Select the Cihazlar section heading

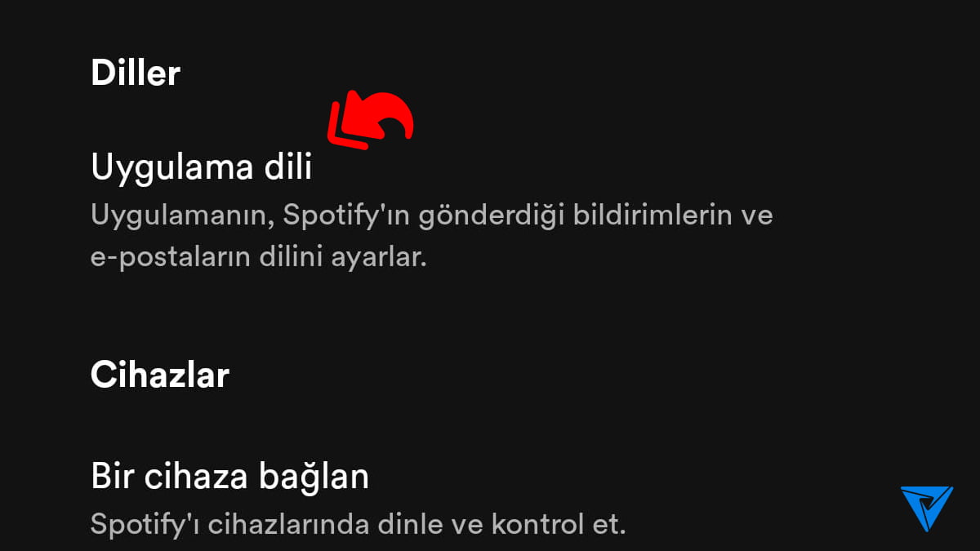point(159,375)
